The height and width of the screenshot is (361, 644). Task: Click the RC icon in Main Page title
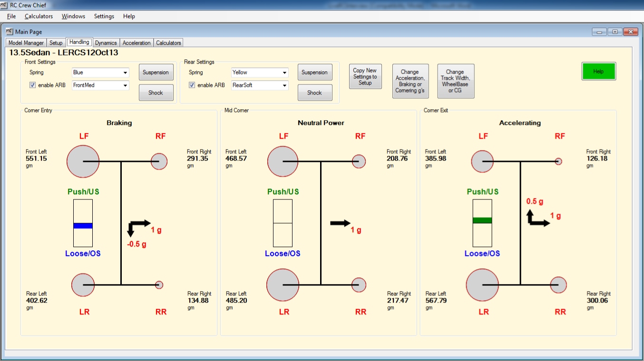9,31
